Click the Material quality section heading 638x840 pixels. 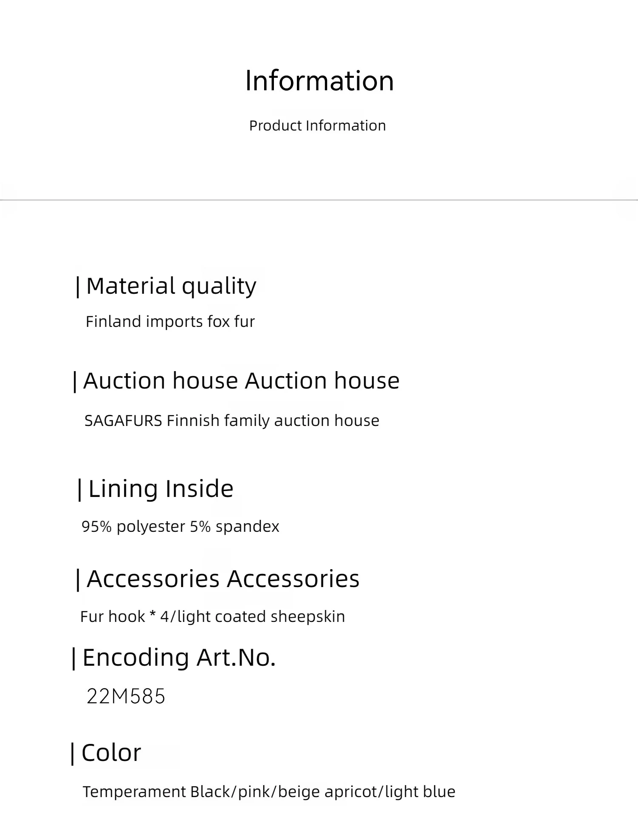click(171, 286)
